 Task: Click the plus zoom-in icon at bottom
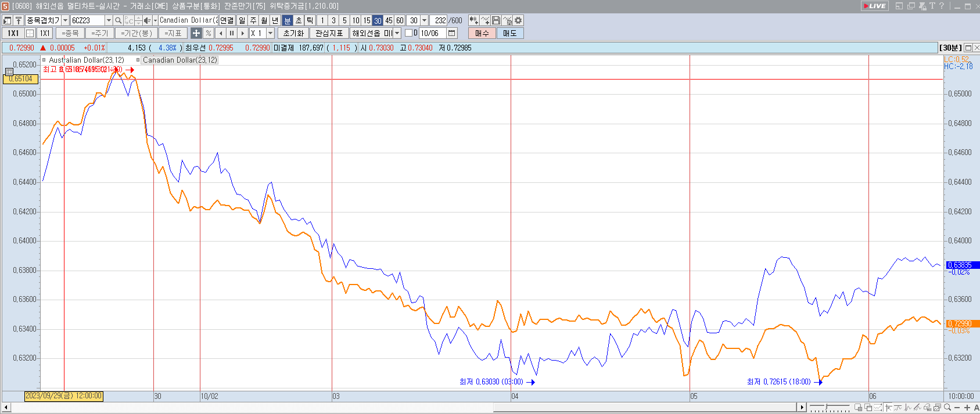967,408
